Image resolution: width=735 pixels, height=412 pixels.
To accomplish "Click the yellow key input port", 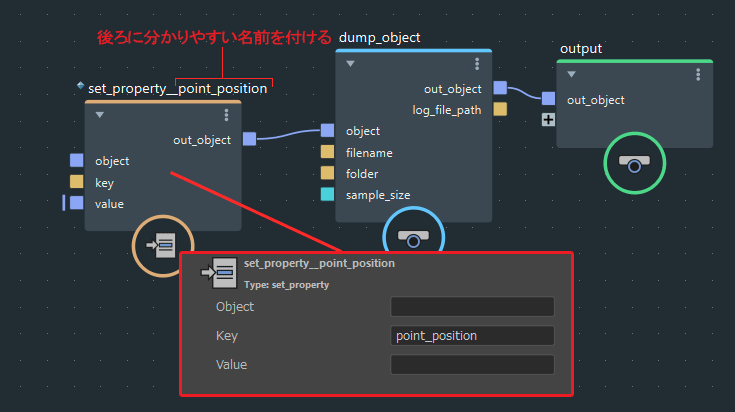I will [77, 182].
